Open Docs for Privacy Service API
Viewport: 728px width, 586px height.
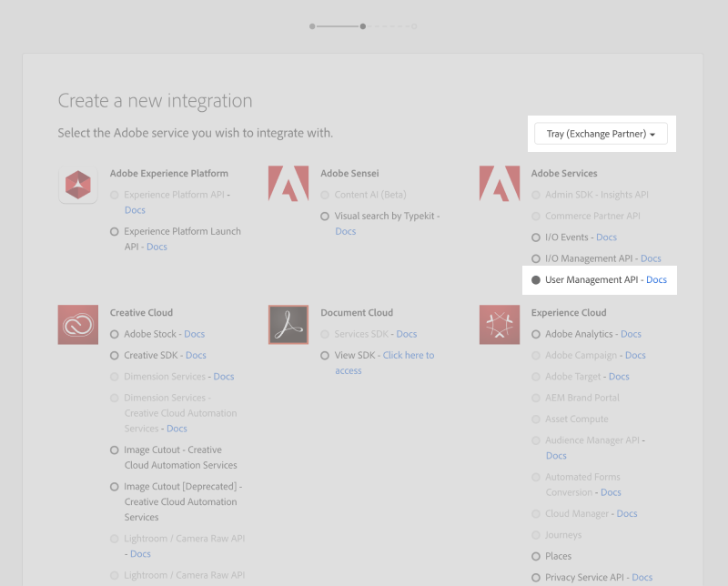(x=642, y=577)
